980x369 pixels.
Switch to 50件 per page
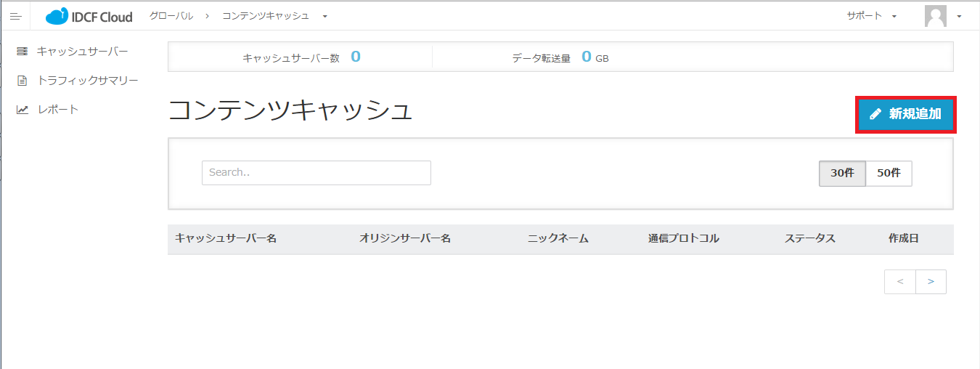tap(889, 173)
